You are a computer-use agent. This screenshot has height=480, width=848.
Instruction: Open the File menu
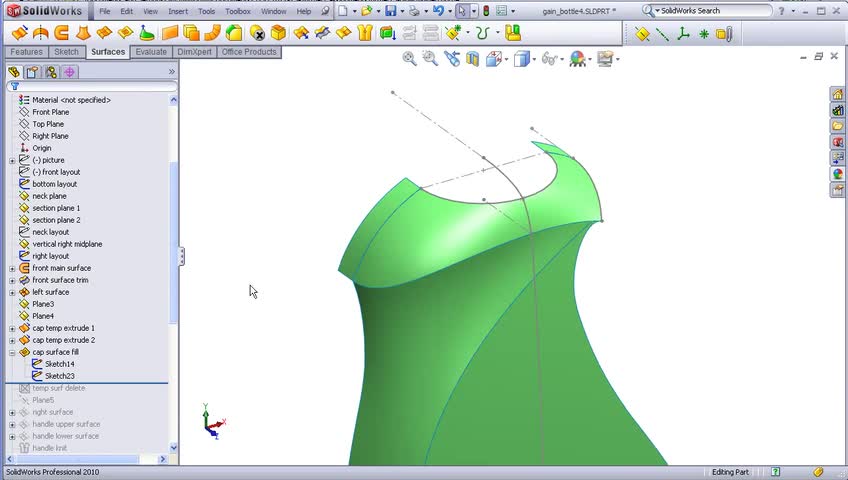coord(105,11)
